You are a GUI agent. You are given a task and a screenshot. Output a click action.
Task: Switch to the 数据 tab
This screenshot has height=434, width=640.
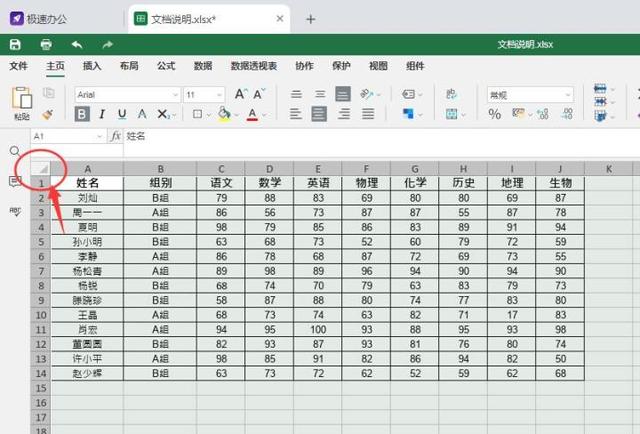(203, 66)
